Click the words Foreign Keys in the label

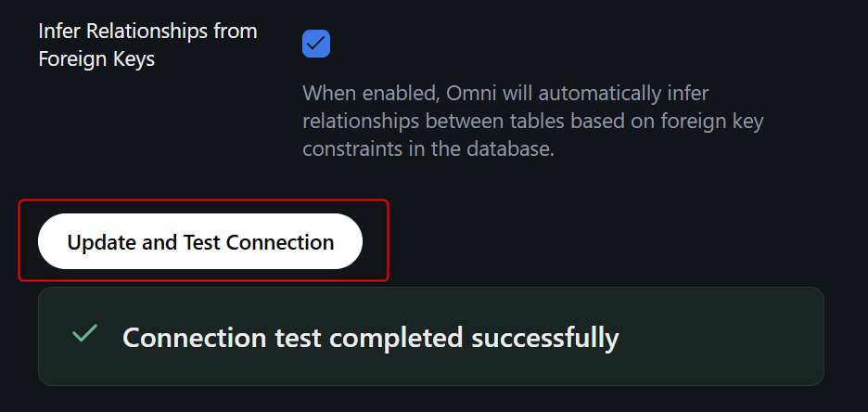[96, 59]
